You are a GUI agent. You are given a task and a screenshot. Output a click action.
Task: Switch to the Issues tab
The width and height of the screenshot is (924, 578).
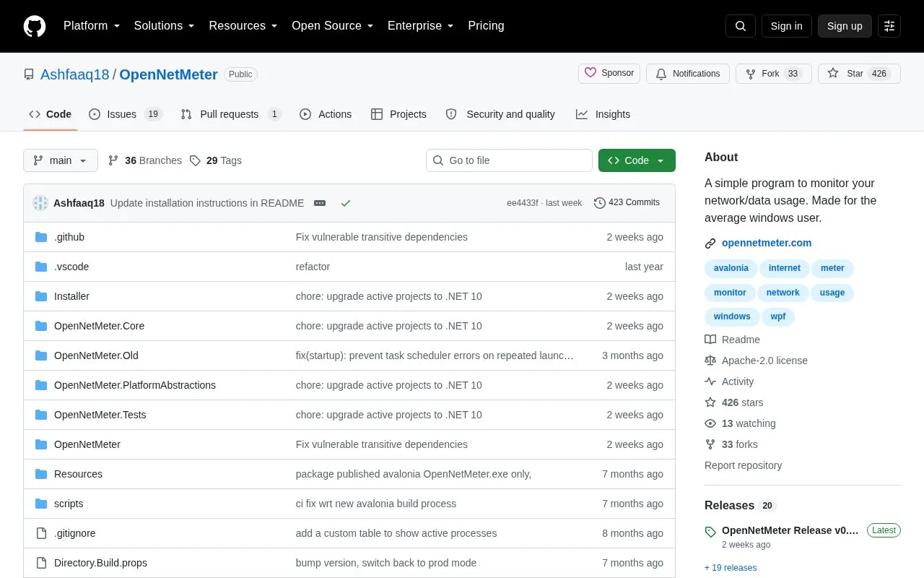pos(126,114)
